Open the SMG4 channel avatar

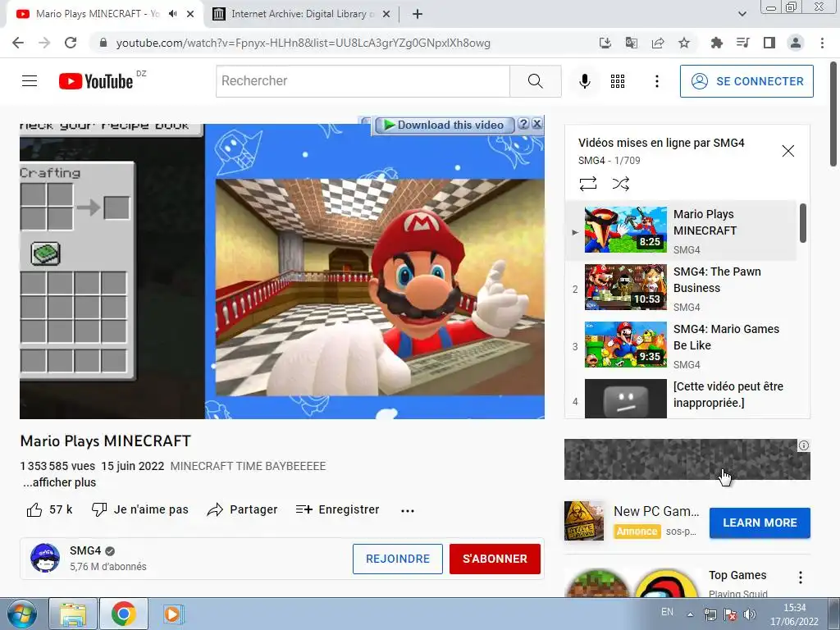point(45,558)
